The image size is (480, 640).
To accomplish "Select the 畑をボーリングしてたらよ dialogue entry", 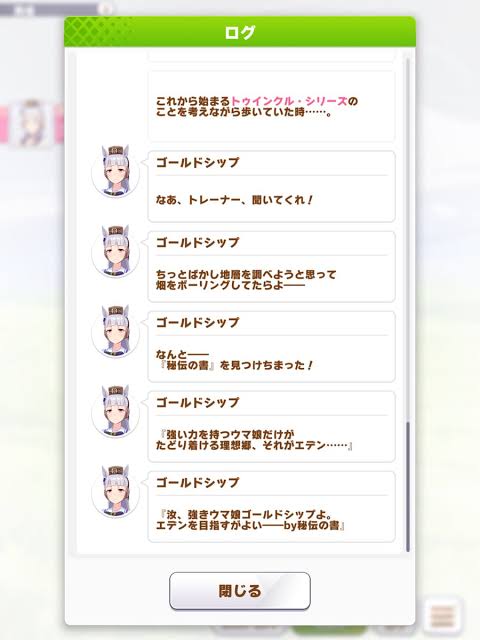I will click(x=271, y=267).
